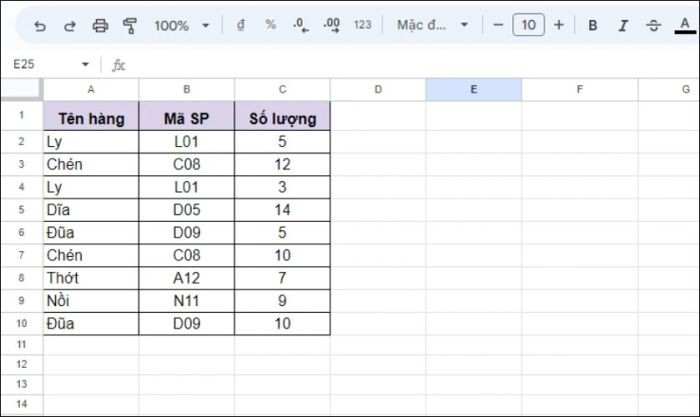Open the Mặc đ... font dropdown

click(433, 25)
